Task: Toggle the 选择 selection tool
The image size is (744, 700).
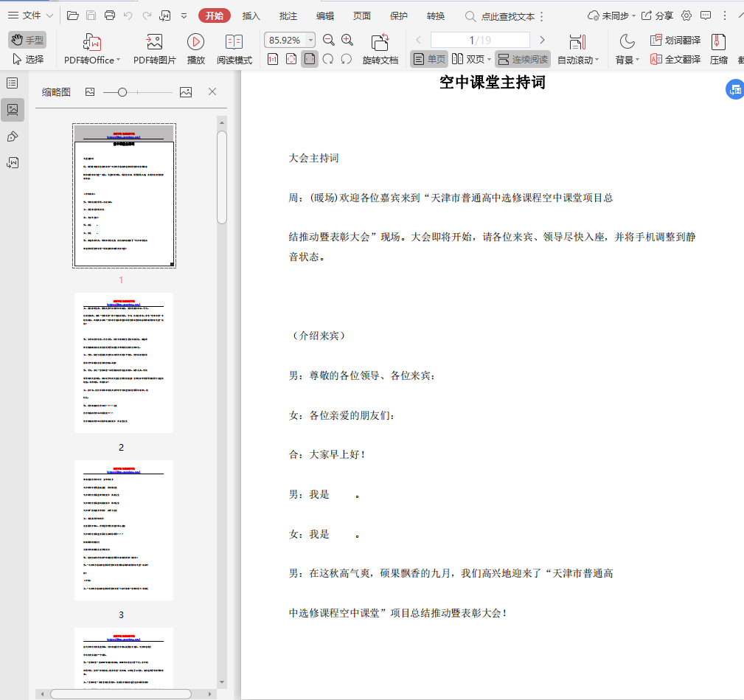Action: point(27,59)
